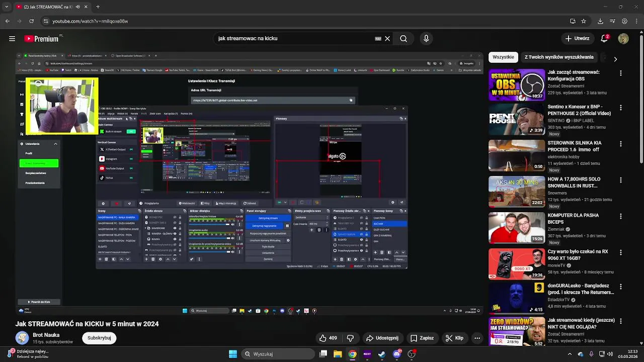This screenshot has height=362, width=644.
Task: Open tab search dropdown arrow
Action: (7, 7)
